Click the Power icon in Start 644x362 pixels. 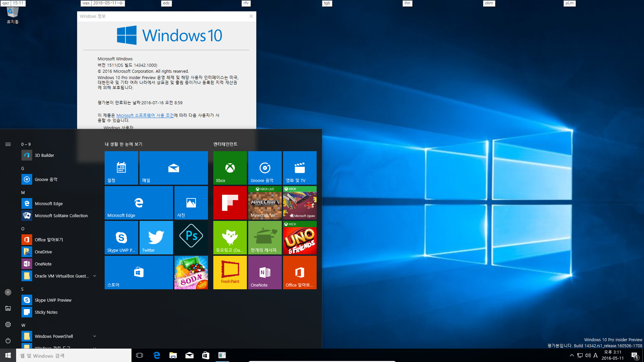[x=8, y=341]
